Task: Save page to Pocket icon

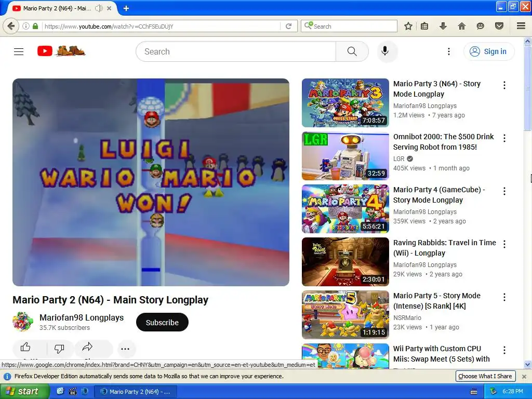Action: 499,26
